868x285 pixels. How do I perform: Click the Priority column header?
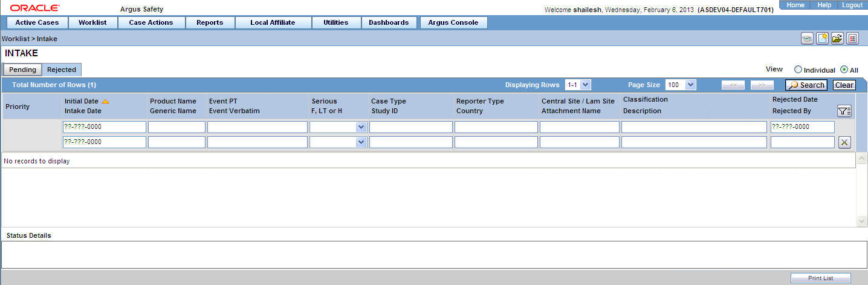[x=18, y=106]
